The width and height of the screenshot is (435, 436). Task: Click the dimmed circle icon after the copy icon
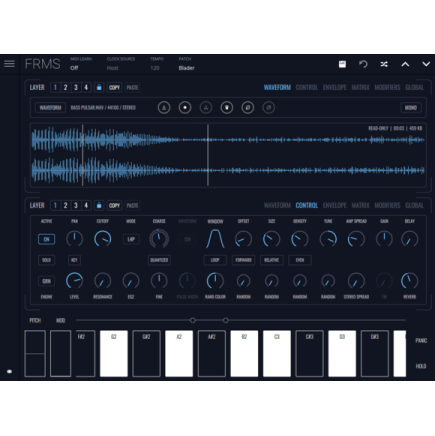point(269,108)
